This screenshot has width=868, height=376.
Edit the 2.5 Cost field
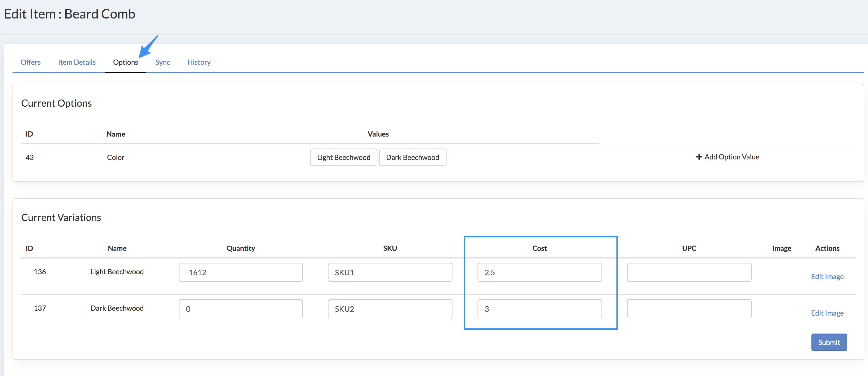click(x=539, y=272)
